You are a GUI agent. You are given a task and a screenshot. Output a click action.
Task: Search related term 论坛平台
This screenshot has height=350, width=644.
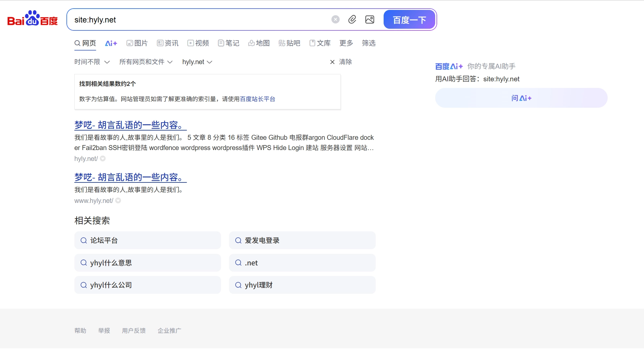pos(147,241)
